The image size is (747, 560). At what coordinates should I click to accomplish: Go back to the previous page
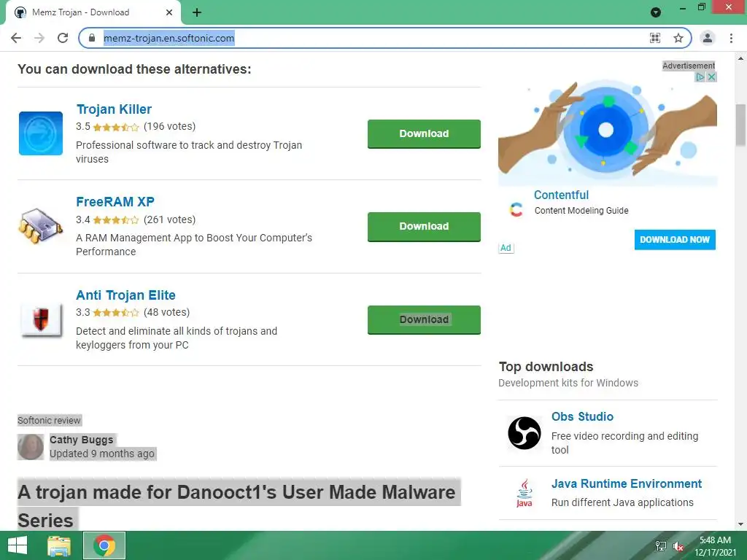16,38
